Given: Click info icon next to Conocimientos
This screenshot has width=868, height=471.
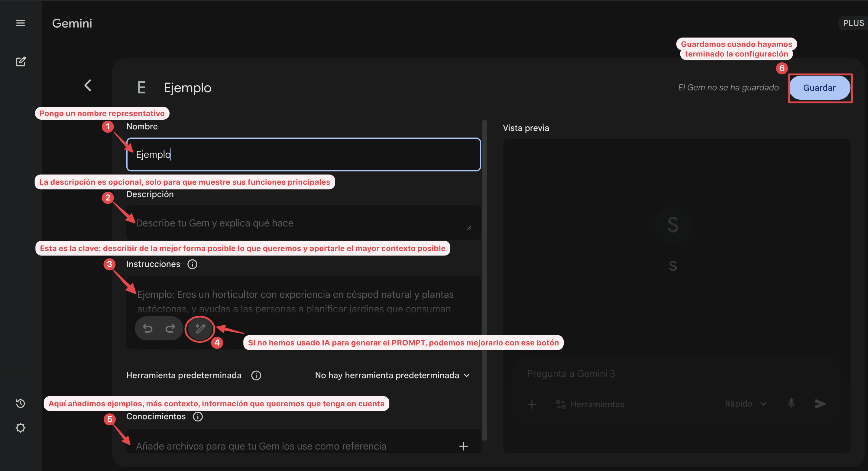Looking at the screenshot, I should click(198, 416).
